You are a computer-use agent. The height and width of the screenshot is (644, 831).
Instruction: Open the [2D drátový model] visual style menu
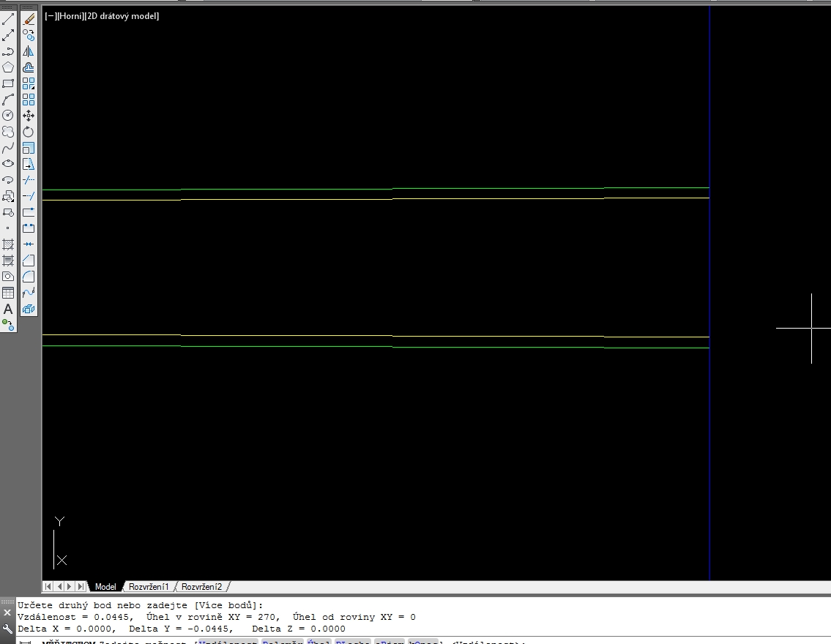[x=122, y=16]
